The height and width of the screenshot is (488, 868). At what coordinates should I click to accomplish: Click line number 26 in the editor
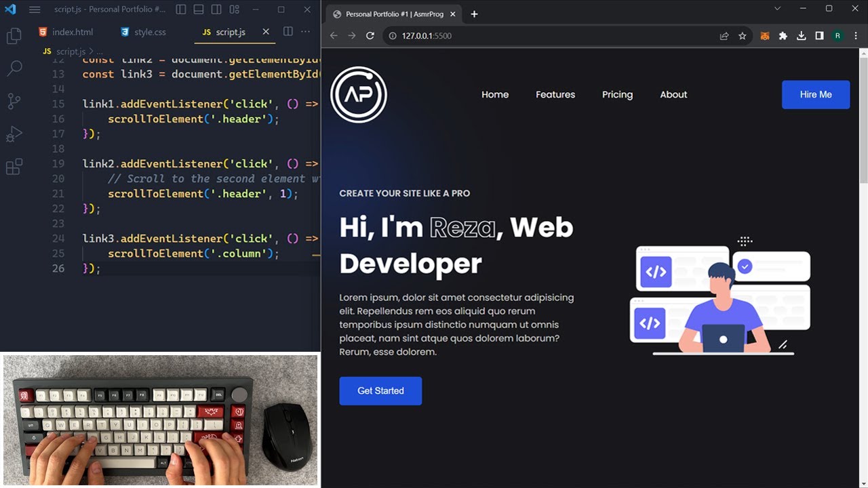[x=58, y=268]
